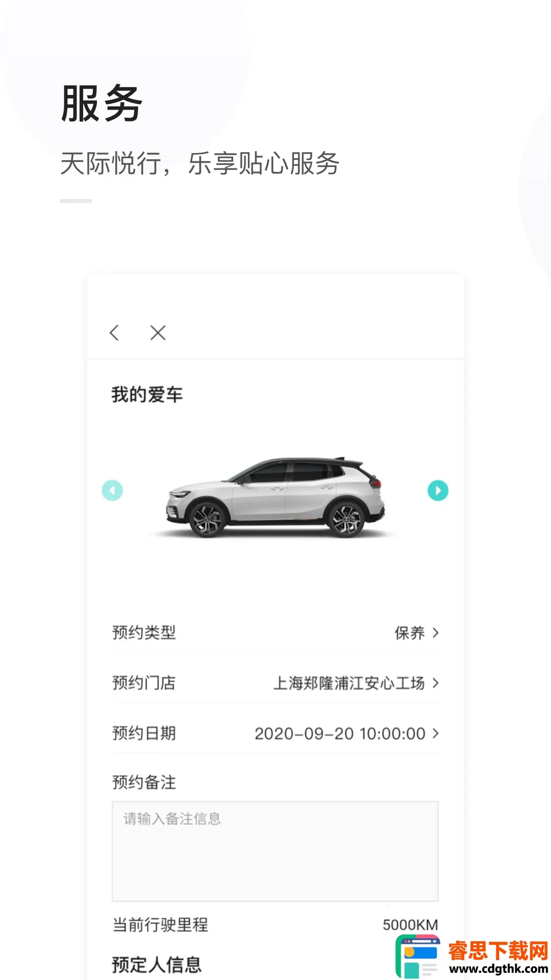
Task: Open the 睿思下载网 watermark logo icon
Action: (418, 956)
